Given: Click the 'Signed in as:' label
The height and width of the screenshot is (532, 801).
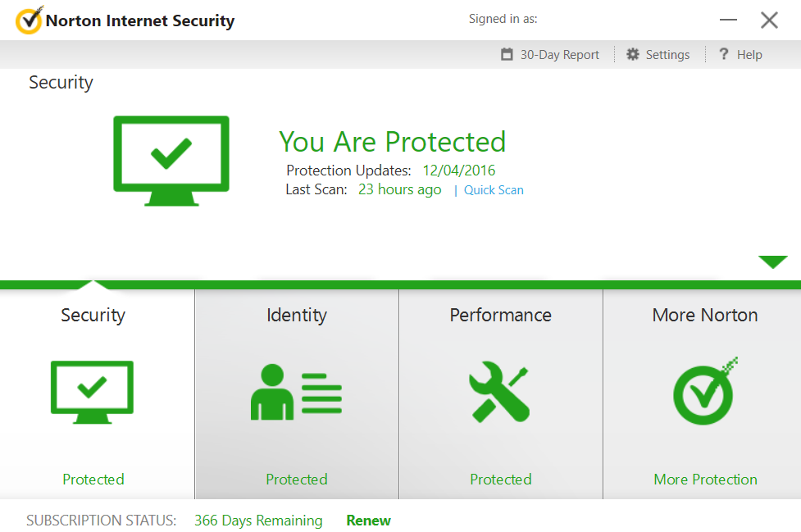Looking at the screenshot, I should coord(503,19).
